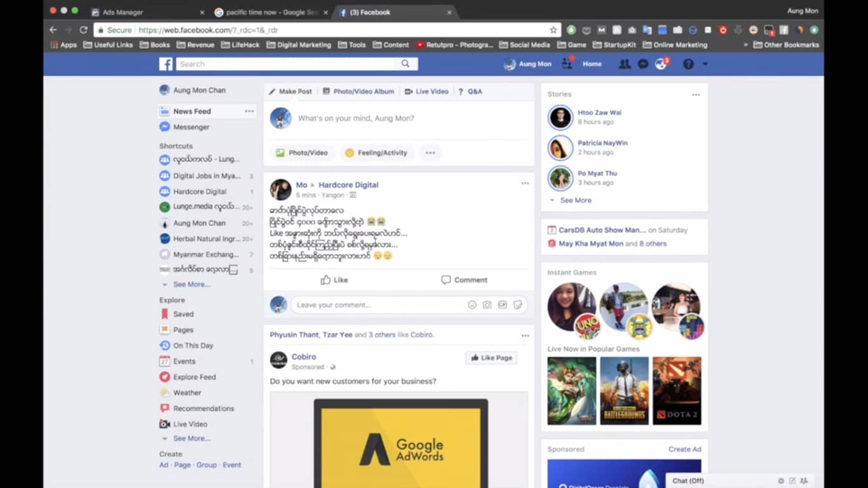
Task: Open Live Video camera icon in Explore
Action: click(165, 424)
